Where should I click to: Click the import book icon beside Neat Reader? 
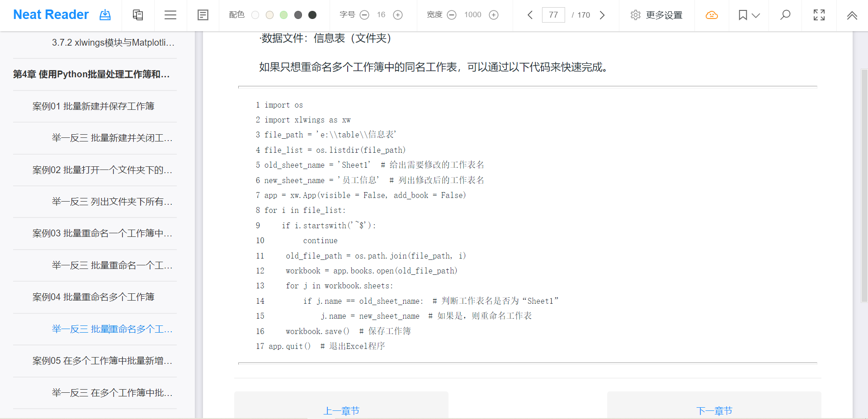coord(105,15)
